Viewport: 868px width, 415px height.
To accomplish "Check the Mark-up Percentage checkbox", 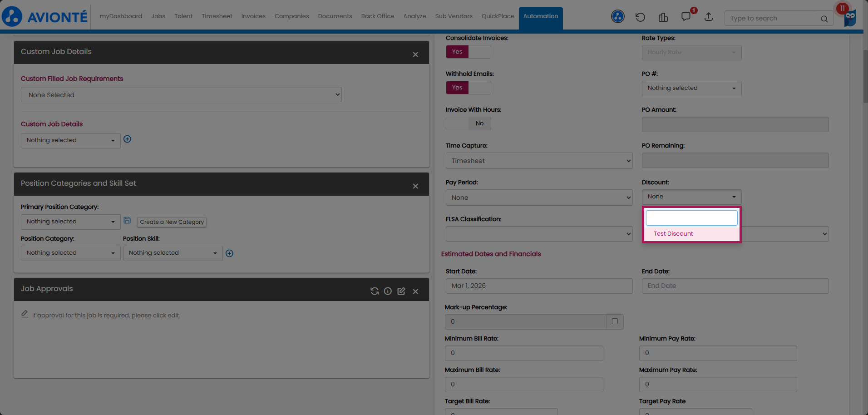I will pos(615,321).
